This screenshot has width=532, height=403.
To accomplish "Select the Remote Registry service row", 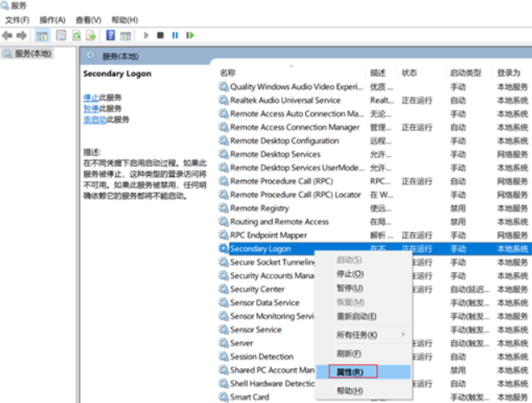I will (259, 208).
